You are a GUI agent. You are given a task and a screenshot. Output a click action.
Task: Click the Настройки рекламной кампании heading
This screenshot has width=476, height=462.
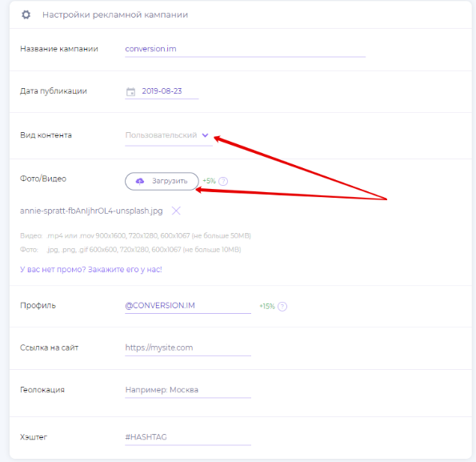[115, 15]
